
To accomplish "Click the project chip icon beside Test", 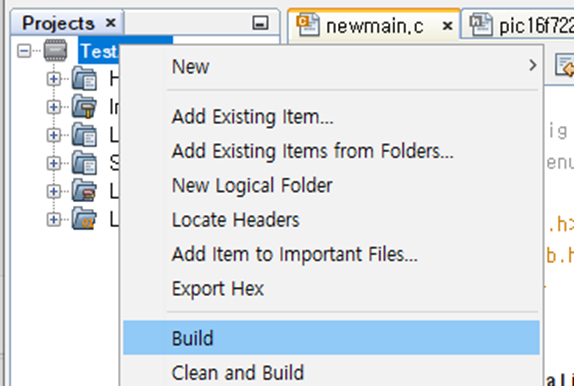I will tap(55, 50).
